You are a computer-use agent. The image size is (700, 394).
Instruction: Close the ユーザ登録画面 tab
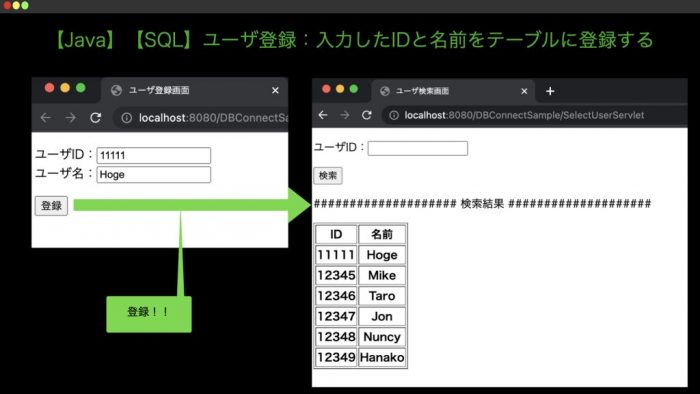pyautogui.click(x=275, y=91)
